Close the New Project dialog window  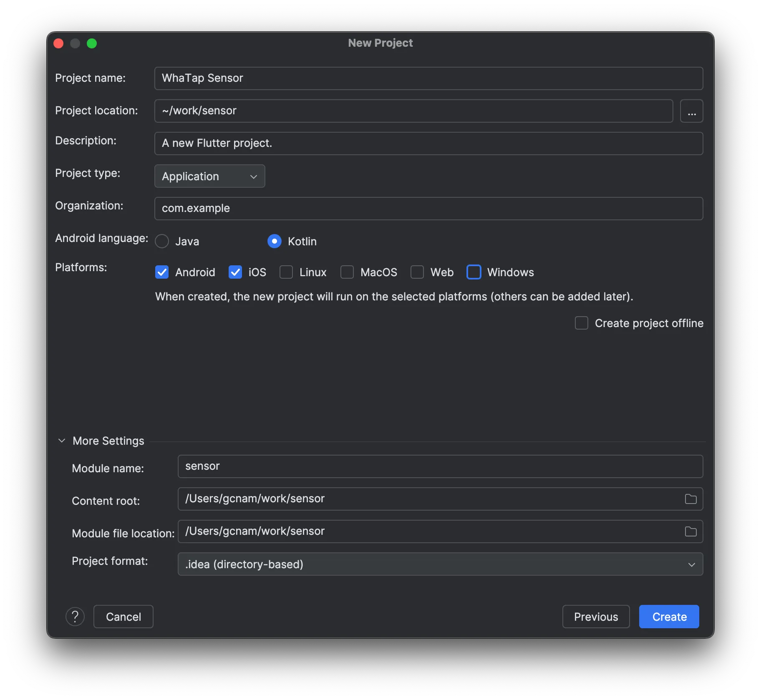59,43
